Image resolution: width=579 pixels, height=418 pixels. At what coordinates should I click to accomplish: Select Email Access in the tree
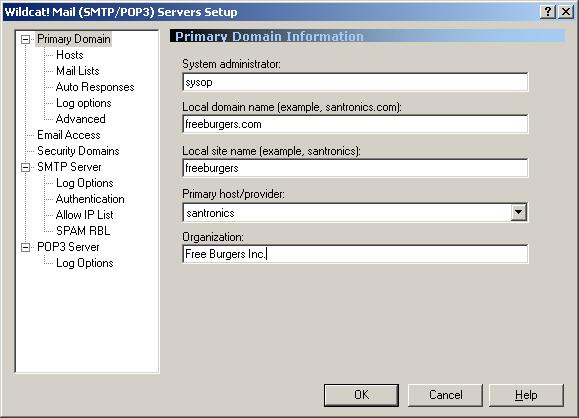69,135
